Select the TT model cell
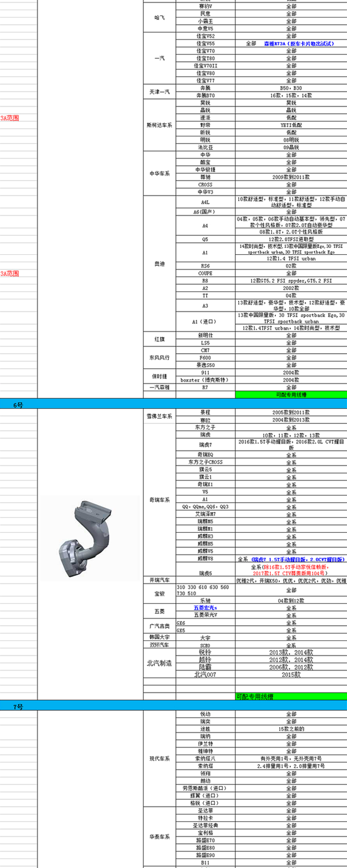 coord(206,296)
